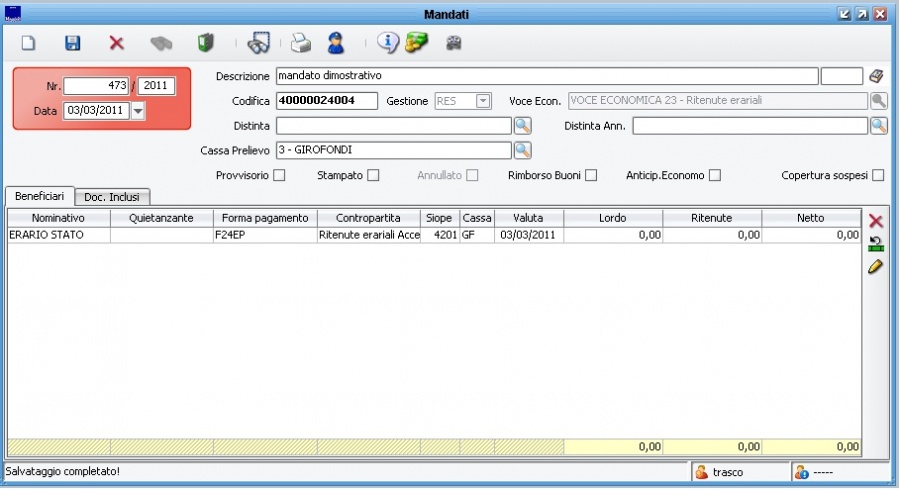This screenshot has width=900, height=490.
Task: Toggle the Stampato checkbox
Action: click(x=373, y=176)
